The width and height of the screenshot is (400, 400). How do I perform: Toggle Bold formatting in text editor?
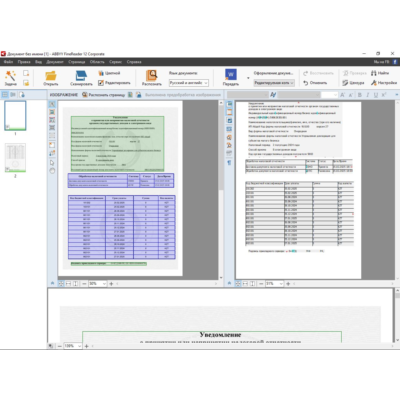click(359, 95)
